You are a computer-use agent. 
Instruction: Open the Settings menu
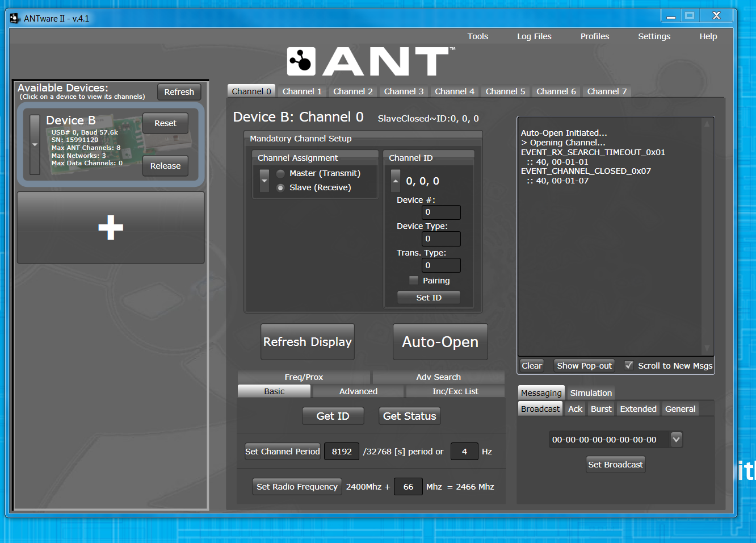pos(654,36)
